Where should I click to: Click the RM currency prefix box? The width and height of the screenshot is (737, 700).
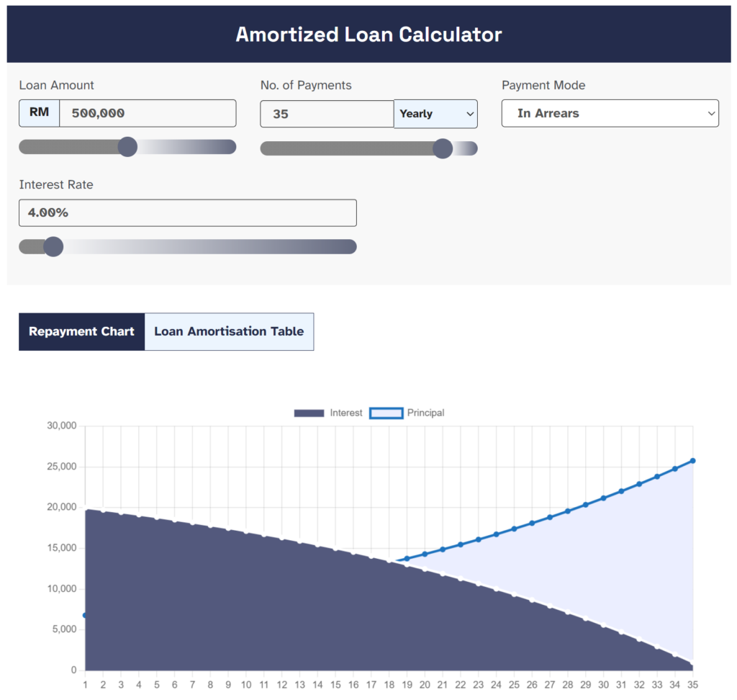(x=39, y=114)
